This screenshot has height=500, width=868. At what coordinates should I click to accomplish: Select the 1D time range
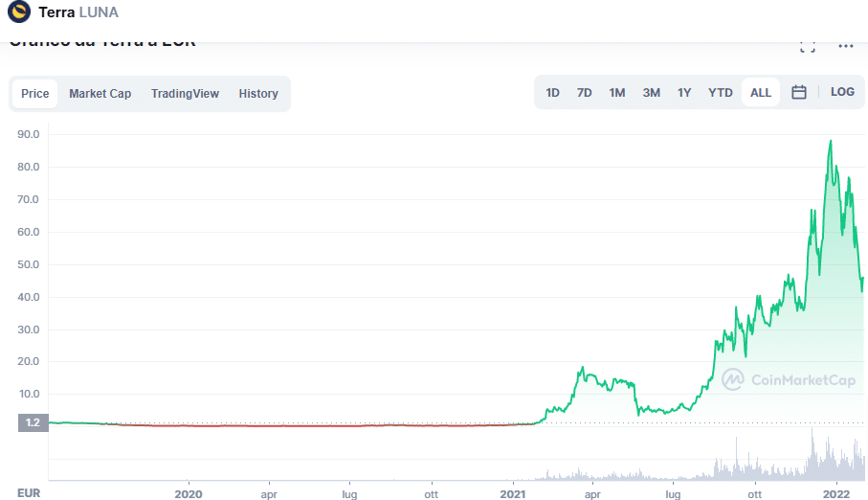552,93
